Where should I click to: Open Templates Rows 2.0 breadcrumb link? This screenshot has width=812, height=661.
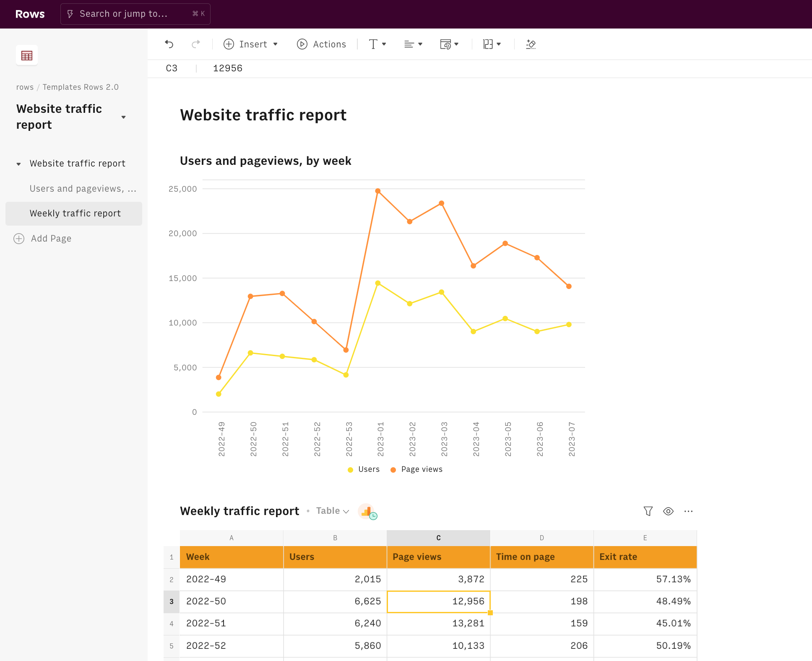pos(81,87)
